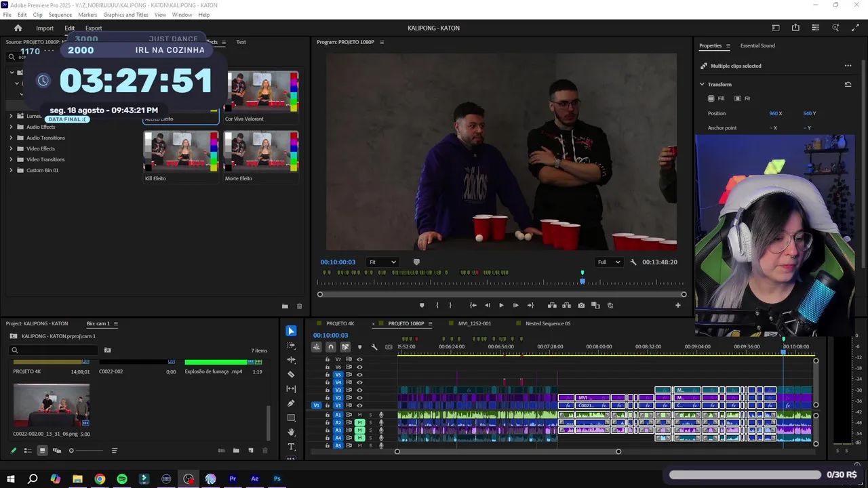The image size is (868, 488).
Task: Toggle insert sequences as nests button
Action: 317,347
